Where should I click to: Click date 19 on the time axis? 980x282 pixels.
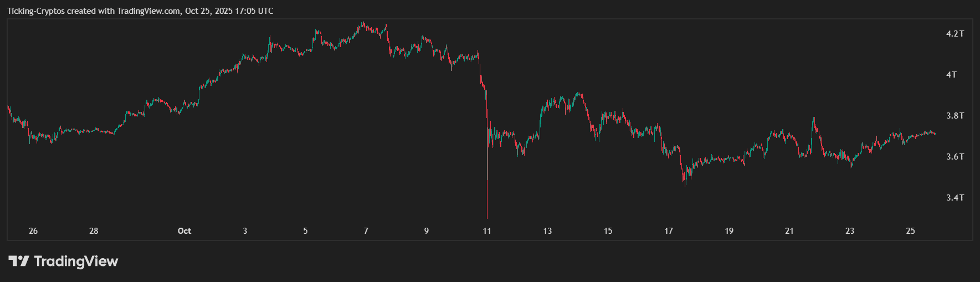click(x=729, y=231)
